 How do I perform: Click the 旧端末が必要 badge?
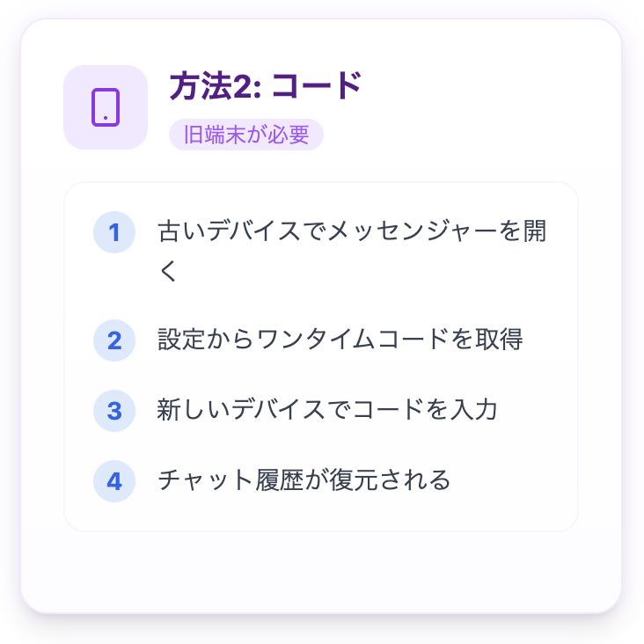click(246, 135)
